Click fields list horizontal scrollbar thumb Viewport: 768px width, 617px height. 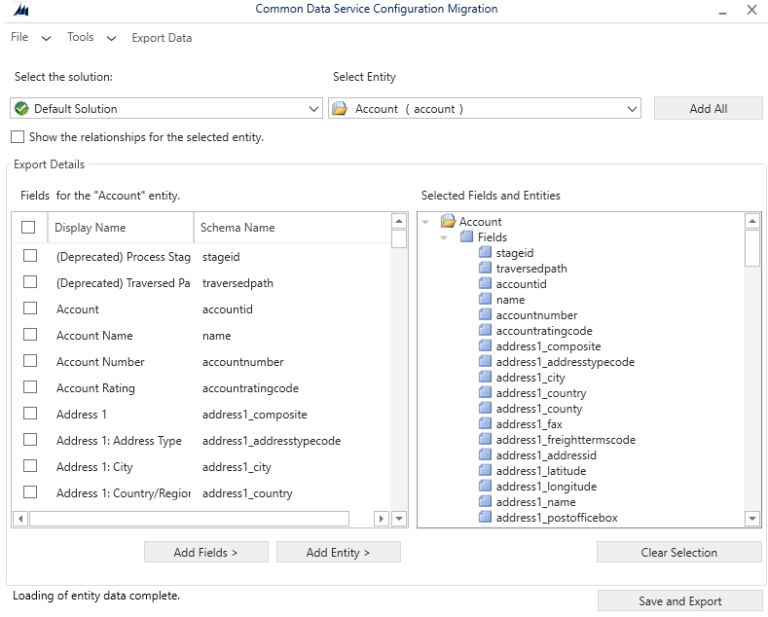(x=189, y=518)
